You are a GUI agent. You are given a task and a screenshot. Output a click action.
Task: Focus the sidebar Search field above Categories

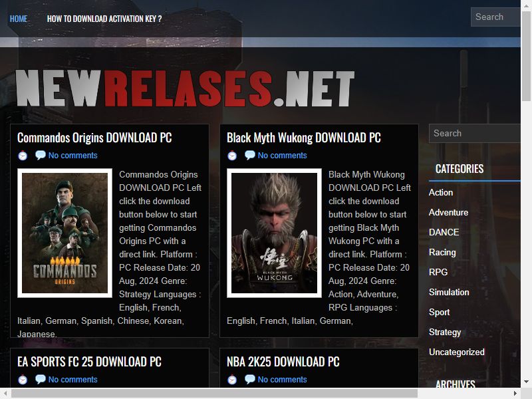(475, 134)
